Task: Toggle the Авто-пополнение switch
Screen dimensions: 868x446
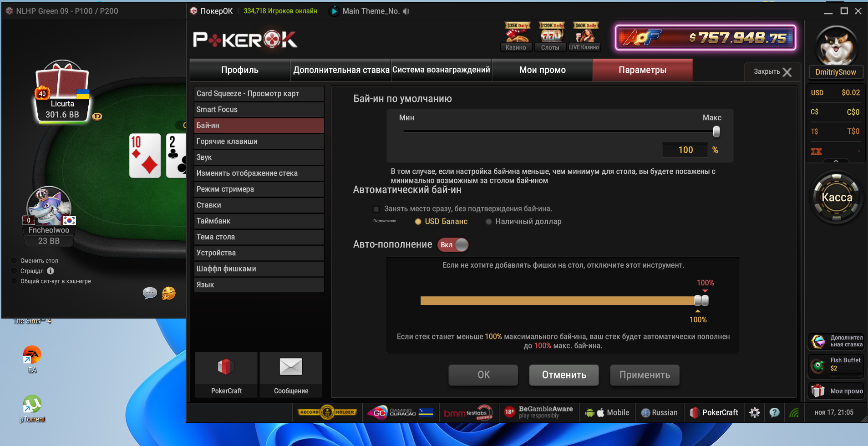Action: 453,245
